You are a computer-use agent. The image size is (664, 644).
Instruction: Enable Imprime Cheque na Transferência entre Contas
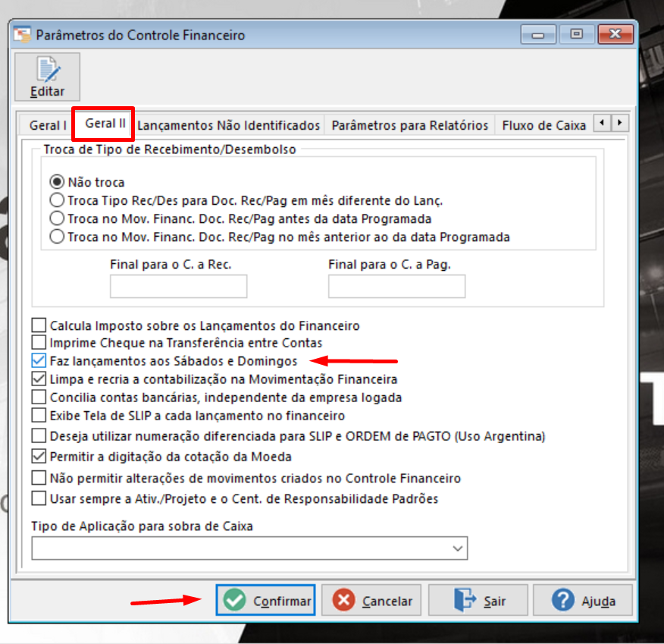pos(39,342)
